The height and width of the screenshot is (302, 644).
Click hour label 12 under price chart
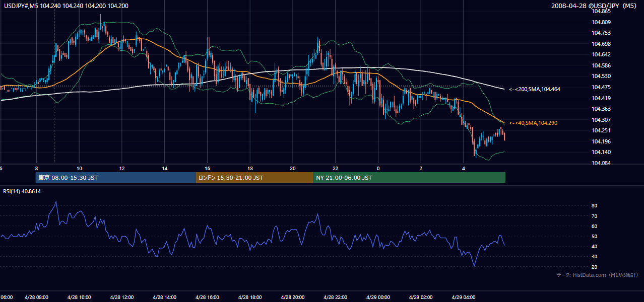tap(122, 168)
